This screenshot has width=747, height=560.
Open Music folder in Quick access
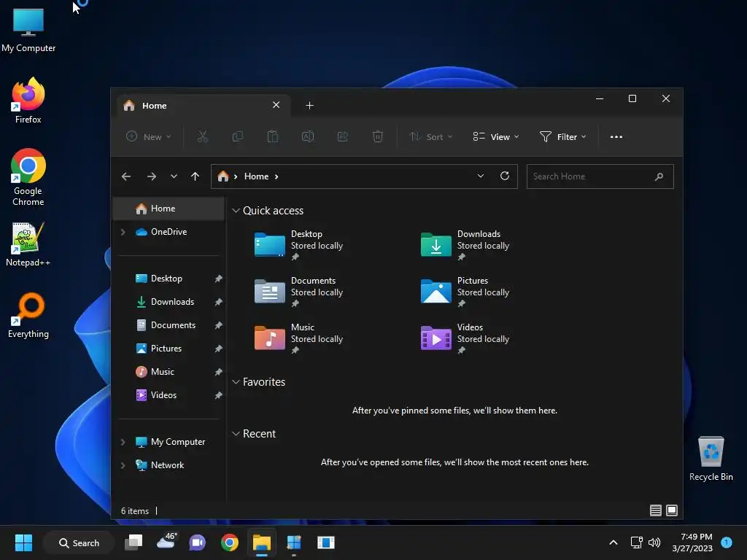(298, 338)
